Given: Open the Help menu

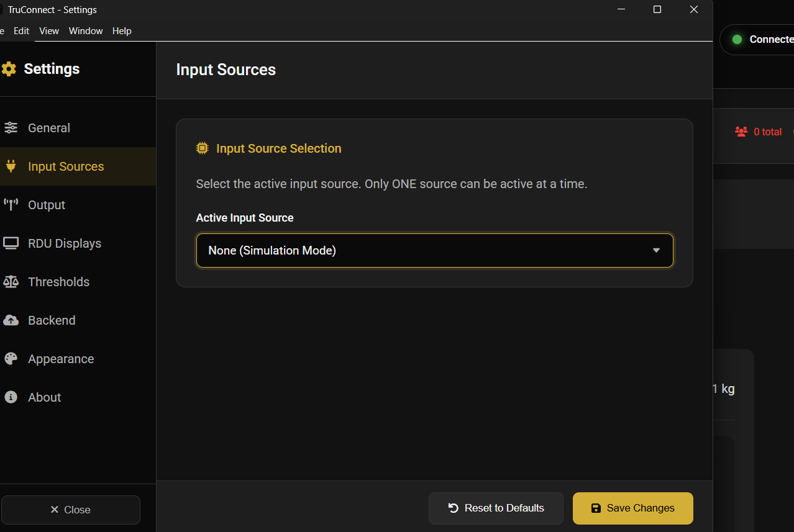Looking at the screenshot, I should coord(122,31).
